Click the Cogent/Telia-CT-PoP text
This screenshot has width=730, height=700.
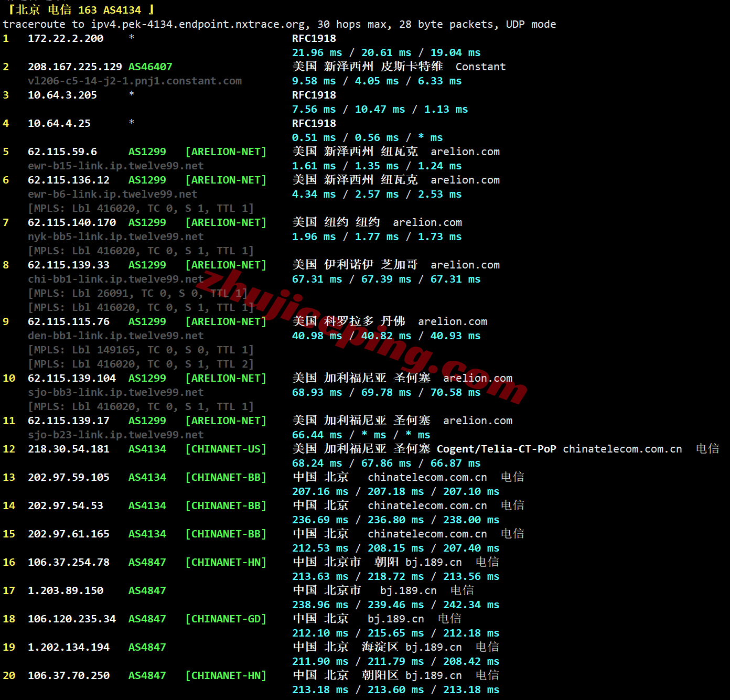coord(496,449)
